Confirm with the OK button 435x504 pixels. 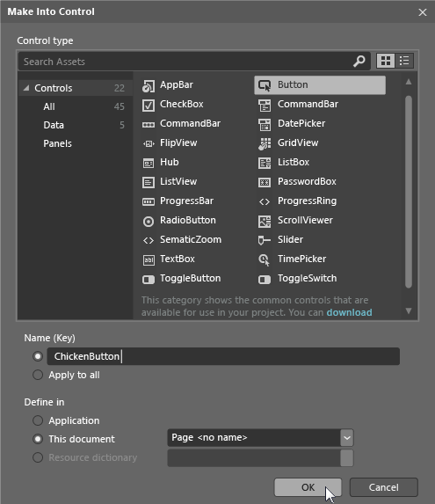pos(308,487)
